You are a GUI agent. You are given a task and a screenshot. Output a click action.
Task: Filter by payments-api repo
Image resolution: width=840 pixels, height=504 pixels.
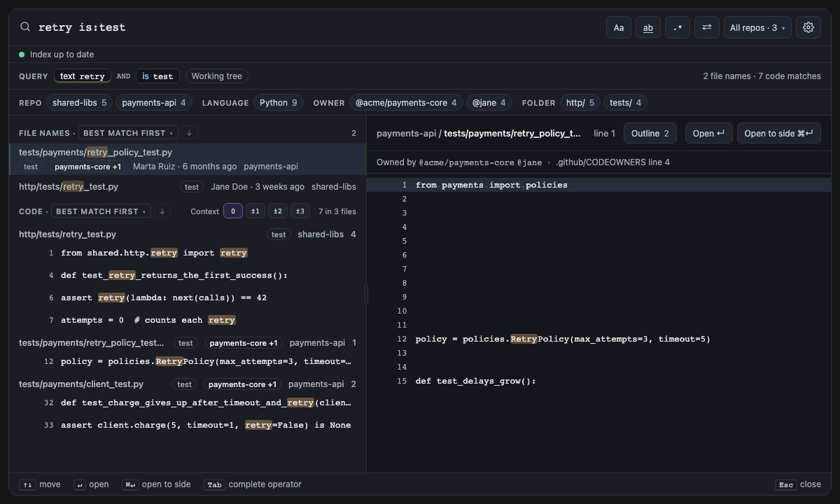tap(154, 103)
